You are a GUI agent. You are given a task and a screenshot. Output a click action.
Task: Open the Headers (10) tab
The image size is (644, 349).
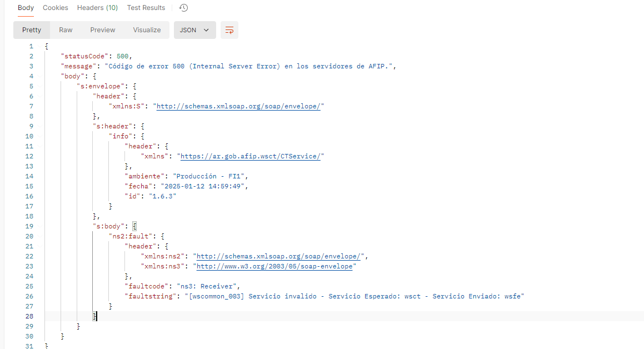point(97,8)
